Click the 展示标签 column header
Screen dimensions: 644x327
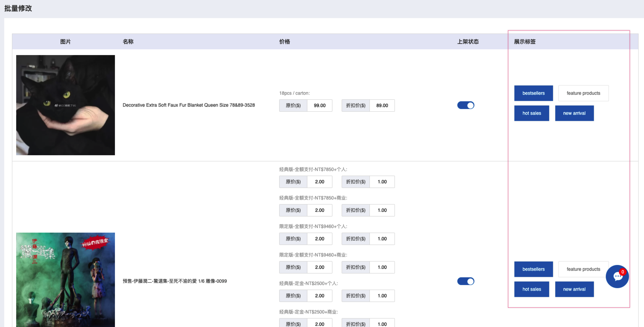[525, 42]
